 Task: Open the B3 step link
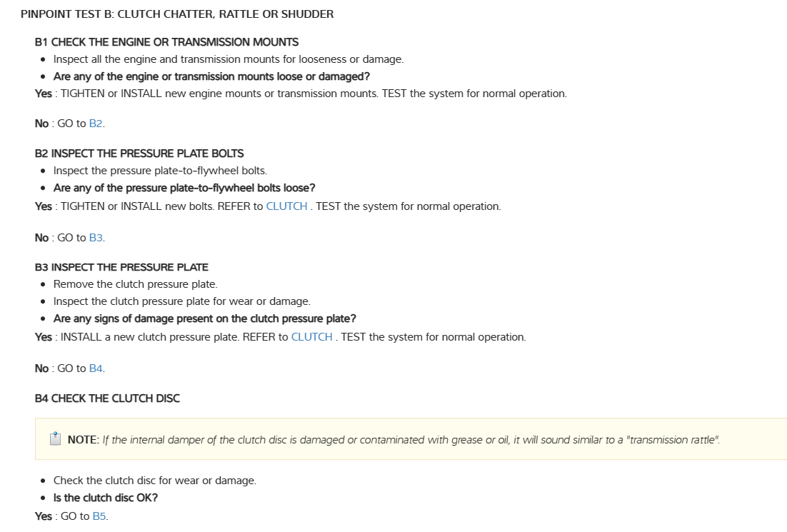coord(96,238)
